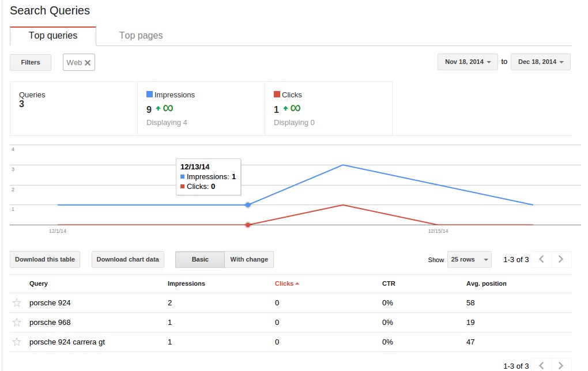Star the porsche 968 query

pyautogui.click(x=17, y=323)
